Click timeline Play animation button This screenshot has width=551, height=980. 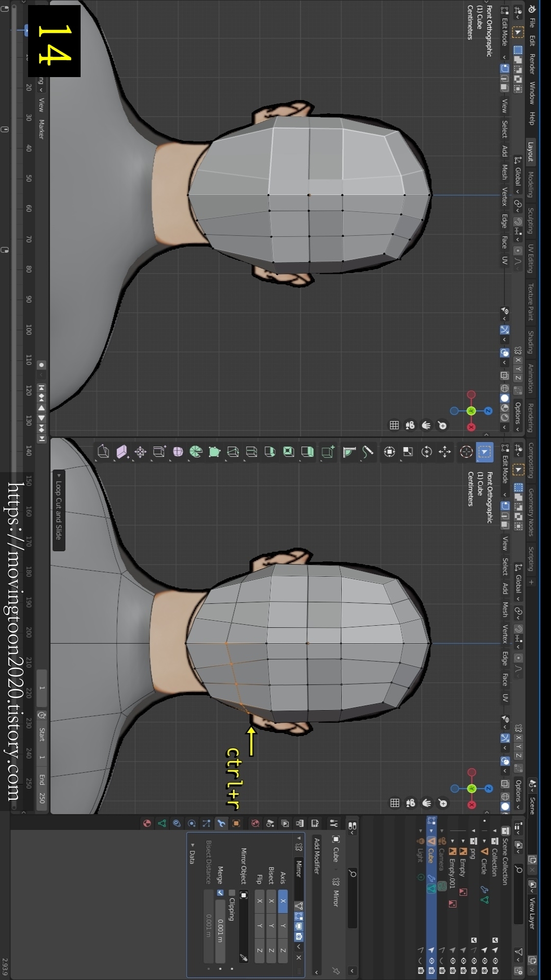click(42, 418)
